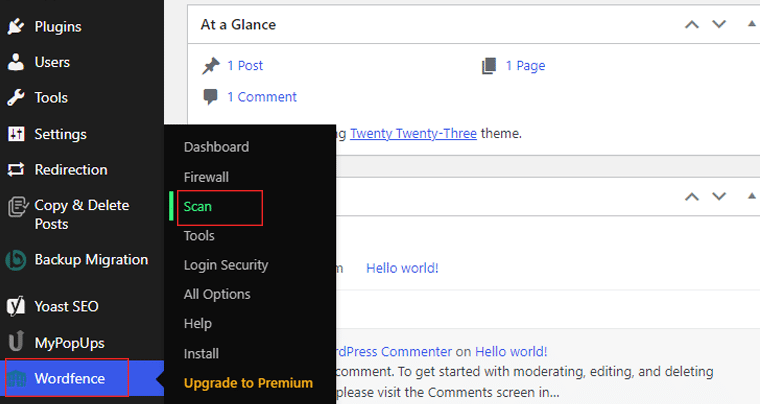This screenshot has height=404, width=760.
Task: Click the Copy & Delete Posts icon
Action: 17,207
